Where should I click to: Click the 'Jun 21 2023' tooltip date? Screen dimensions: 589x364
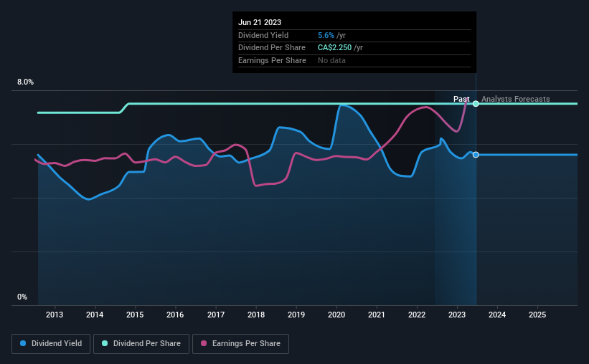tap(260, 22)
